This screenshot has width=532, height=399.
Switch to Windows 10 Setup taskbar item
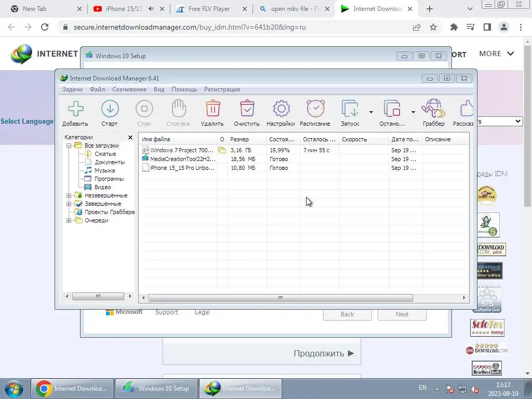[x=156, y=389]
